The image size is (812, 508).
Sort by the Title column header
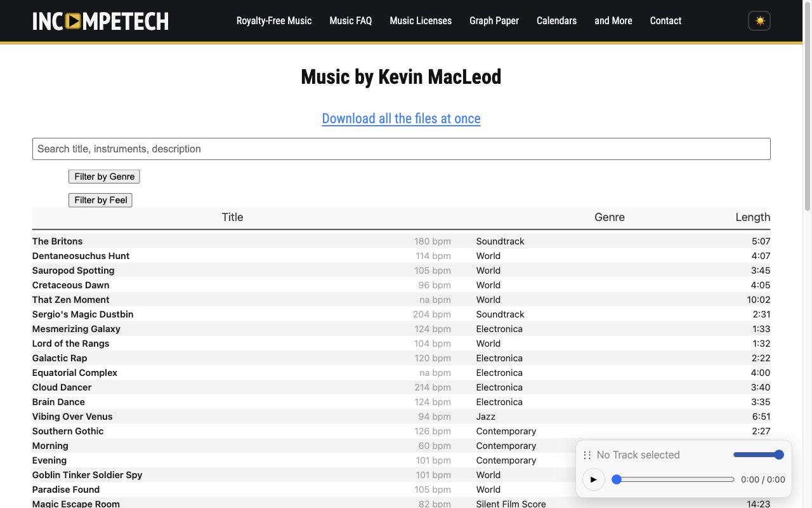click(232, 217)
